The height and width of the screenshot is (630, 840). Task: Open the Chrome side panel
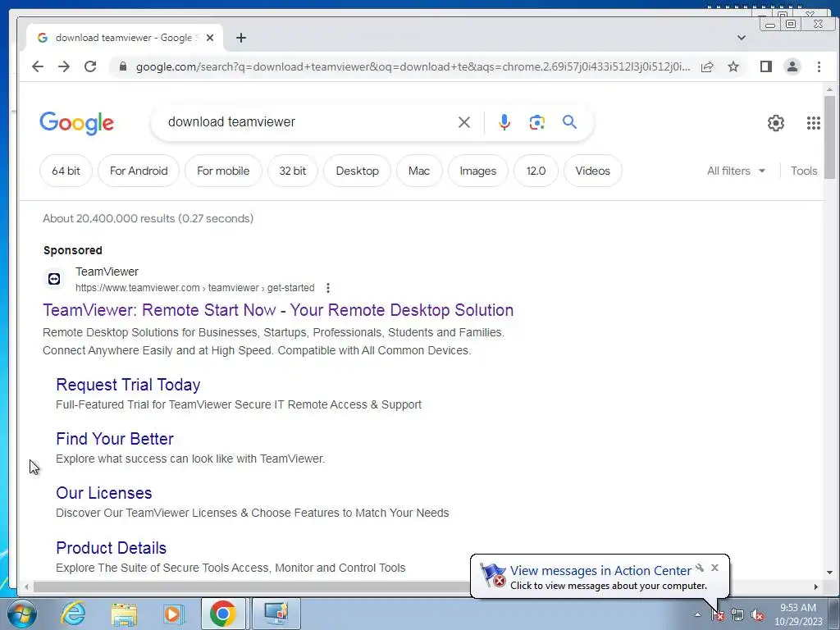coord(766,66)
